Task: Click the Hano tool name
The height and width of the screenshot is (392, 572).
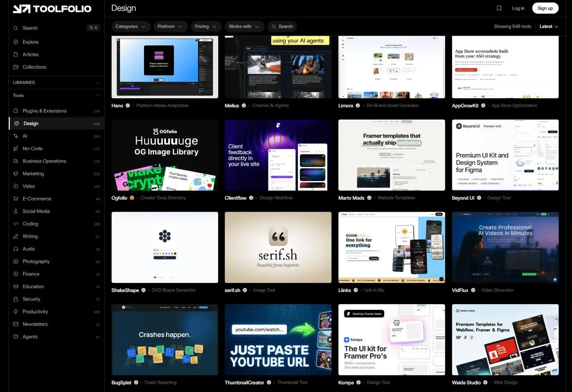Action: point(117,106)
